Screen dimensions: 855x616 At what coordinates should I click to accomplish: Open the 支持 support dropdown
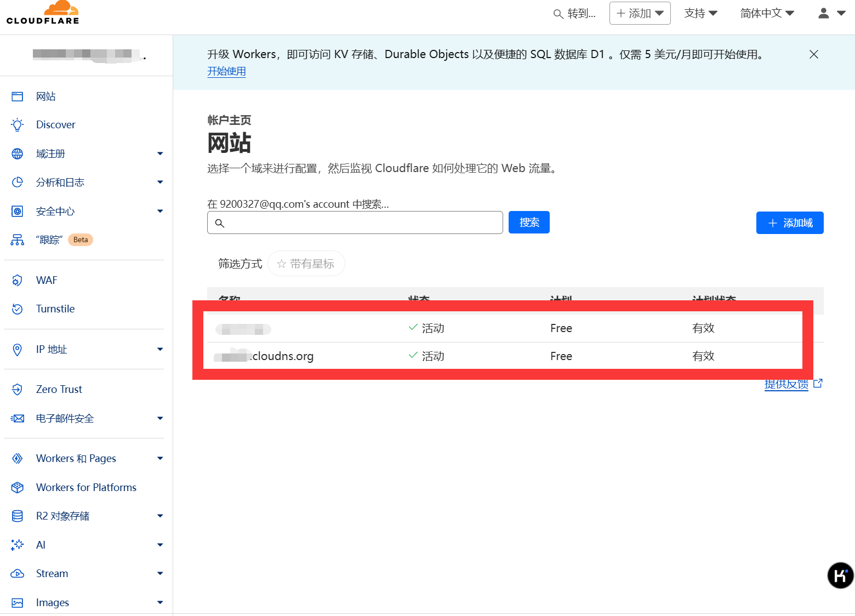coord(700,13)
